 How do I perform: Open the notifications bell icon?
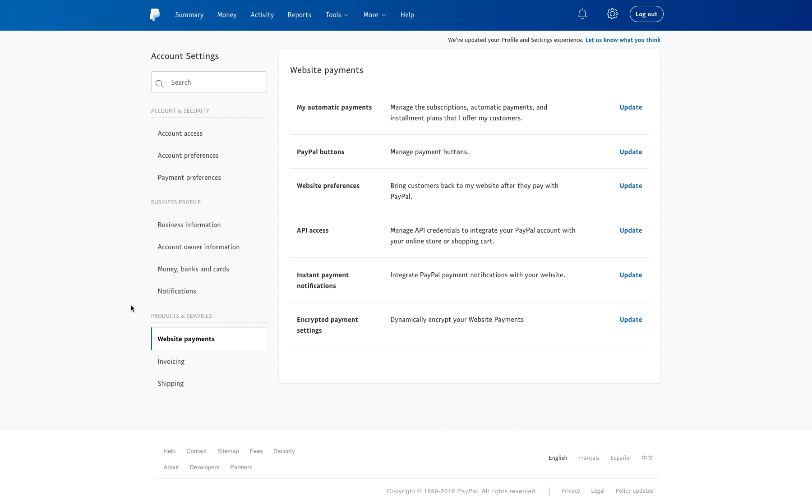pyautogui.click(x=582, y=14)
